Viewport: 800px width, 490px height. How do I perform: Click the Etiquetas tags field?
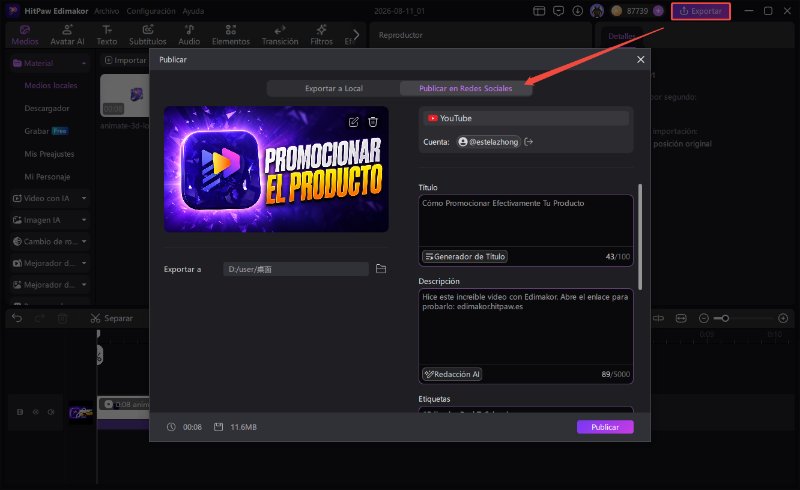click(526, 410)
